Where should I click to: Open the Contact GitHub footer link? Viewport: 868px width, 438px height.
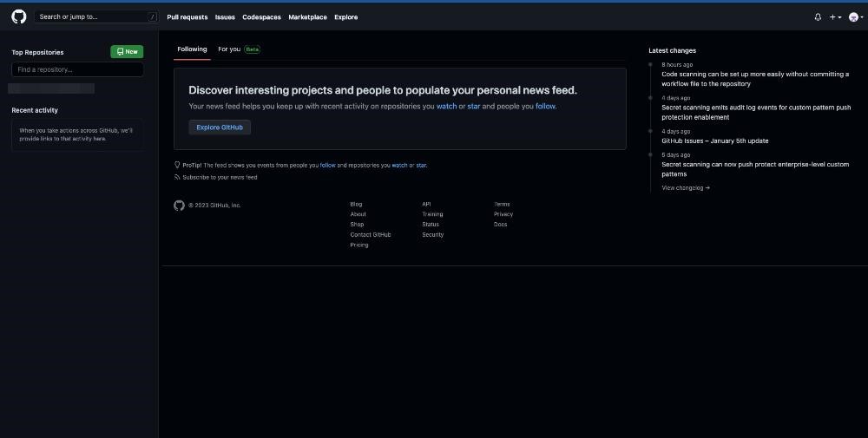371,234
